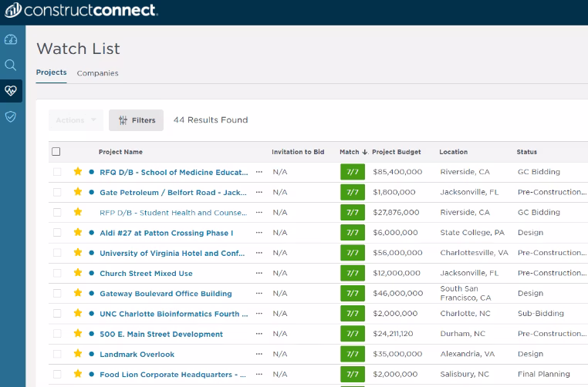This screenshot has height=387, width=588.
Task: Toggle the select-all checkbox in table header
Action: pyautogui.click(x=56, y=152)
